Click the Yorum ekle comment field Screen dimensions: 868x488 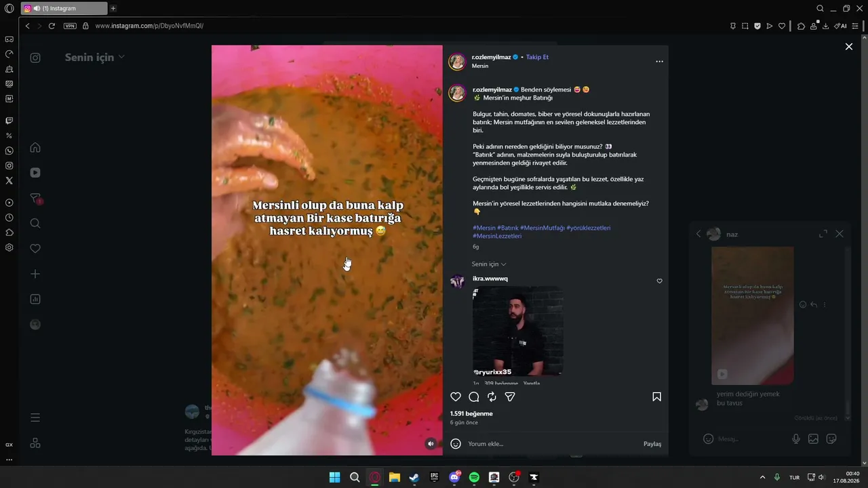552,444
